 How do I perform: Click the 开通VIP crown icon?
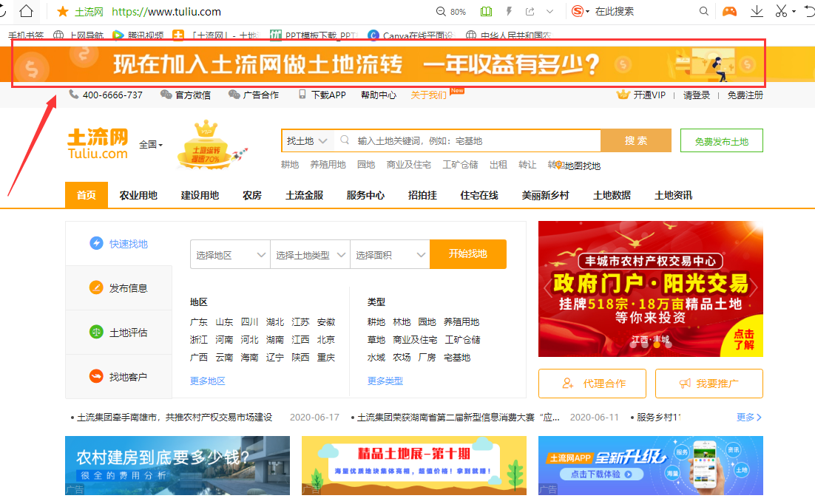pyautogui.click(x=623, y=95)
